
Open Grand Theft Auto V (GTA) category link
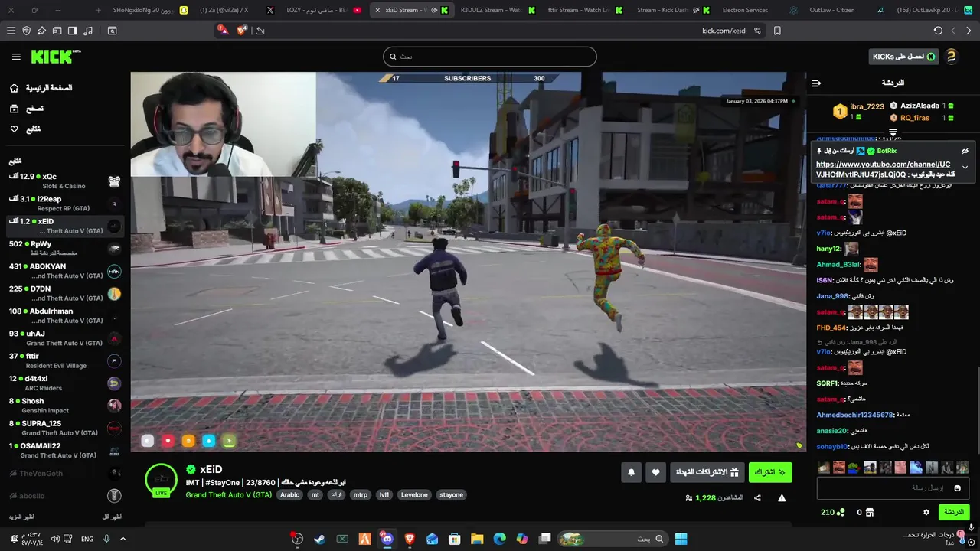pos(228,495)
